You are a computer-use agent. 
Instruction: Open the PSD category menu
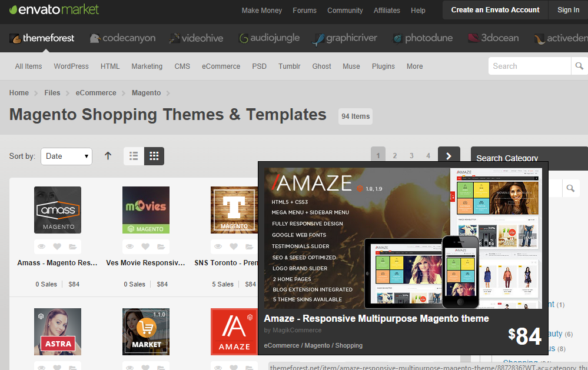[259, 66]
